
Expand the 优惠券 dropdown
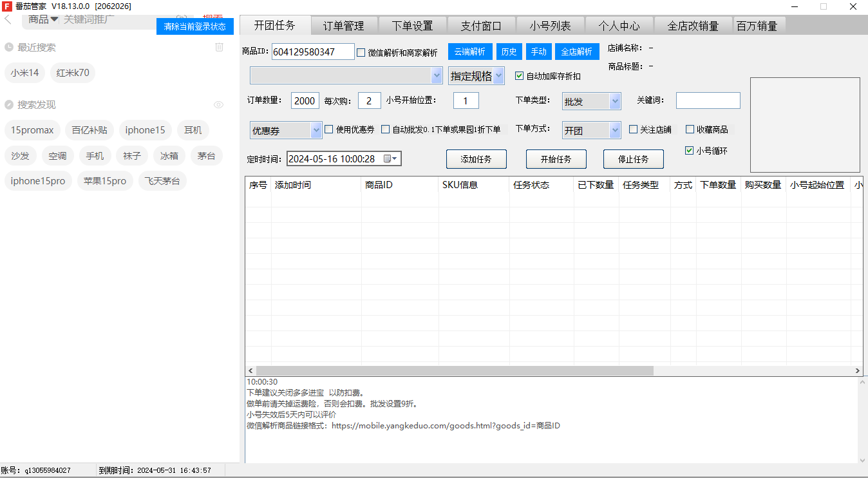click(286, 130)
